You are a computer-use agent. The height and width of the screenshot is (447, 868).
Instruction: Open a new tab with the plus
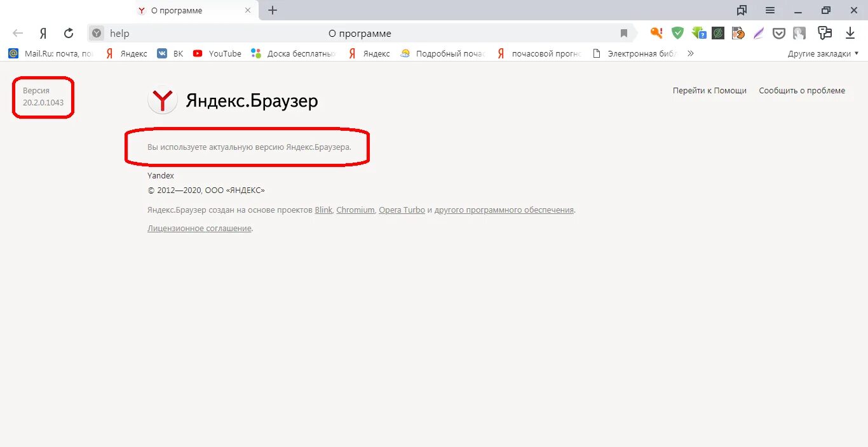coord(273,10)
